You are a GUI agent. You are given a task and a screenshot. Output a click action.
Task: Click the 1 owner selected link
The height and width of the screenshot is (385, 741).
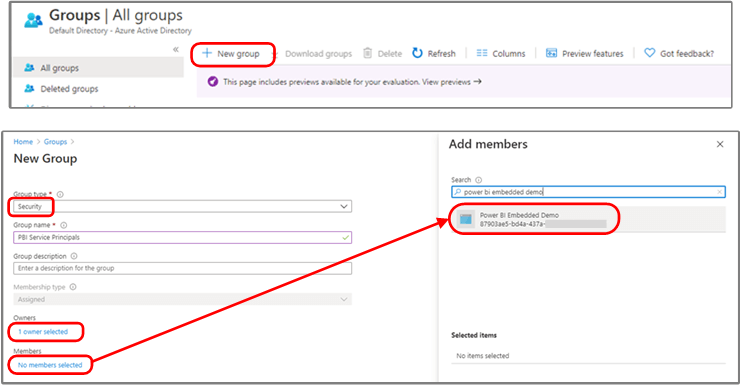[x=43, y=332]
